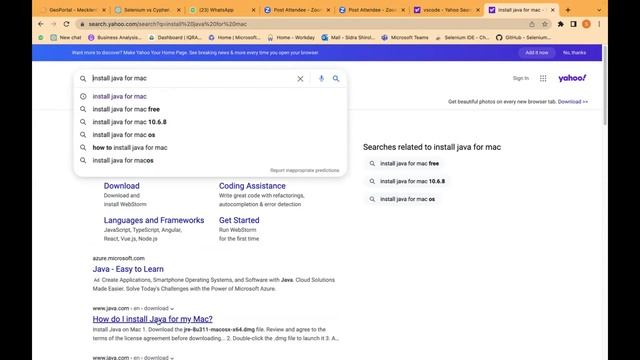Click the address bar URL
The width and height of the screenshot is (640, 360).
pos(168,24)
